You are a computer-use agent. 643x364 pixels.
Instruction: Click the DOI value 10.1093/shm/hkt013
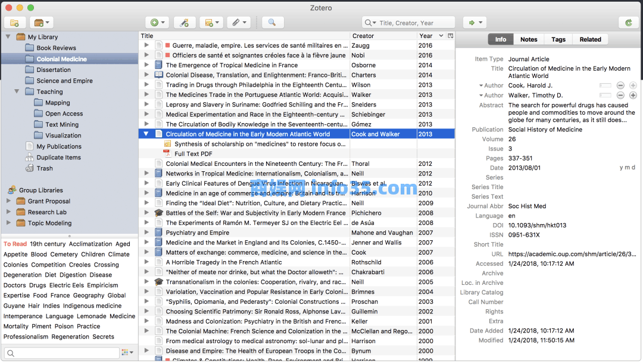click(537, 225)
